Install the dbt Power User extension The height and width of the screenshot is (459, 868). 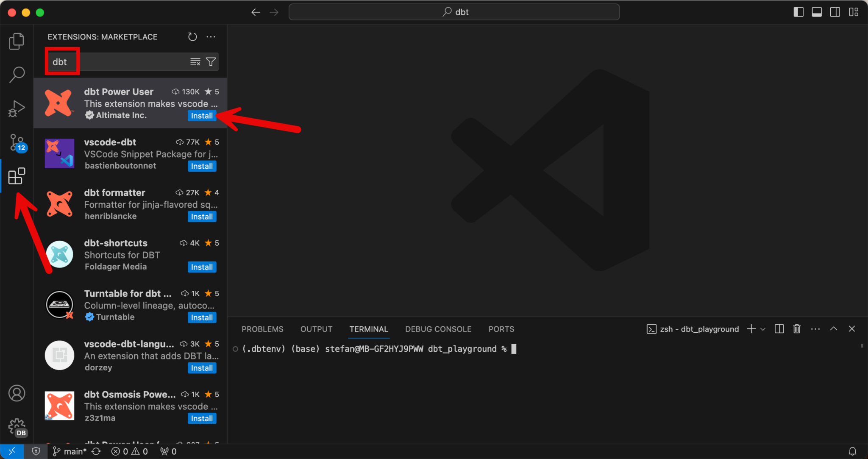coord(202,116)
